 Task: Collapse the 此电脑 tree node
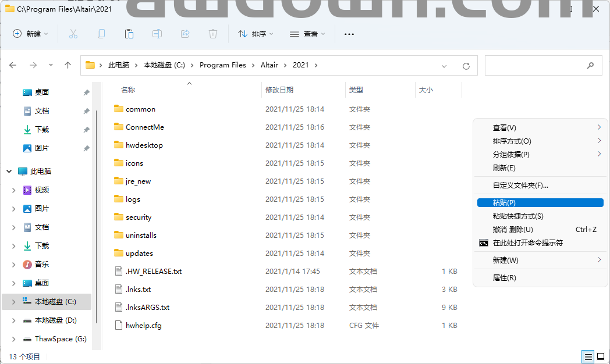tap(9, 172)
